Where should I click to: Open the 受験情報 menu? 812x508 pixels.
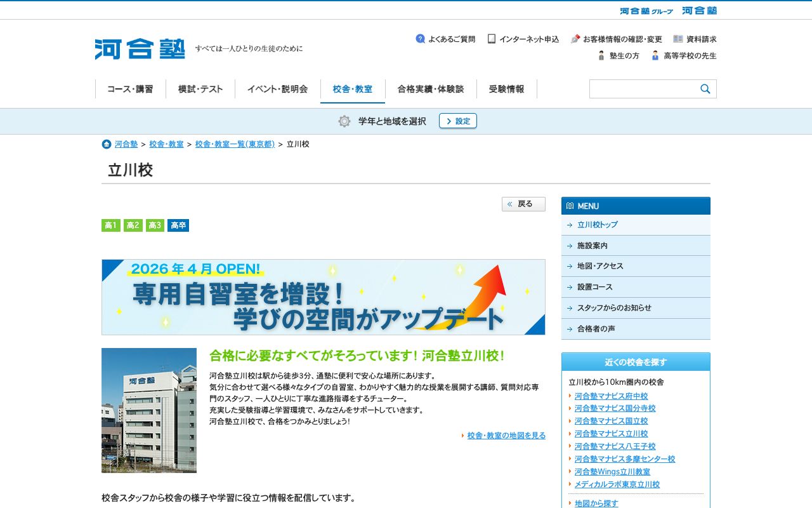(507, 89)
